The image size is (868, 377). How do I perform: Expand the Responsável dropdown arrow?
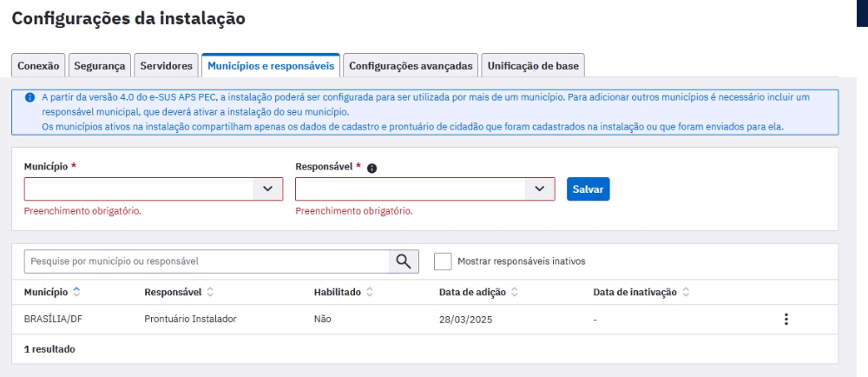(x=540, y=188)
